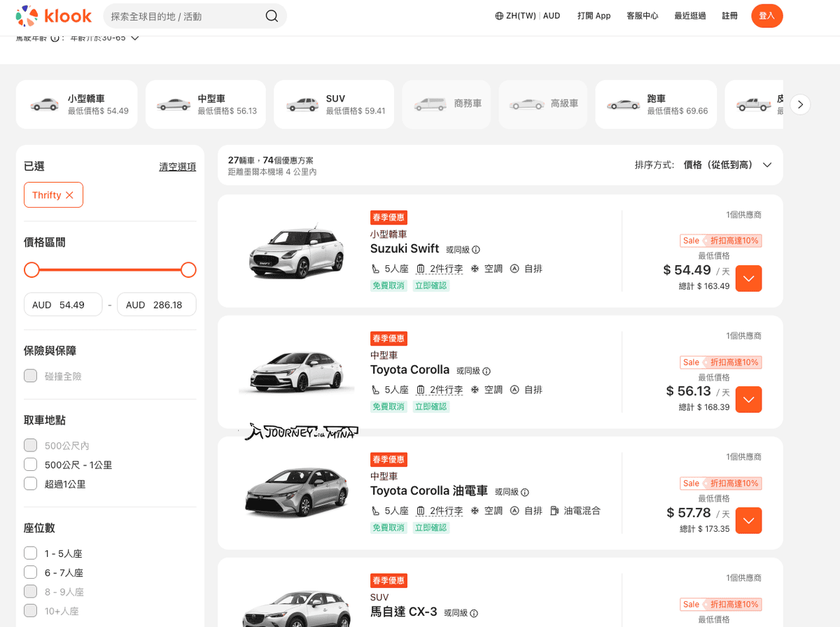
Task: Tick the 8 - 9人座 checkbox
Action: [x=30, y=591]
